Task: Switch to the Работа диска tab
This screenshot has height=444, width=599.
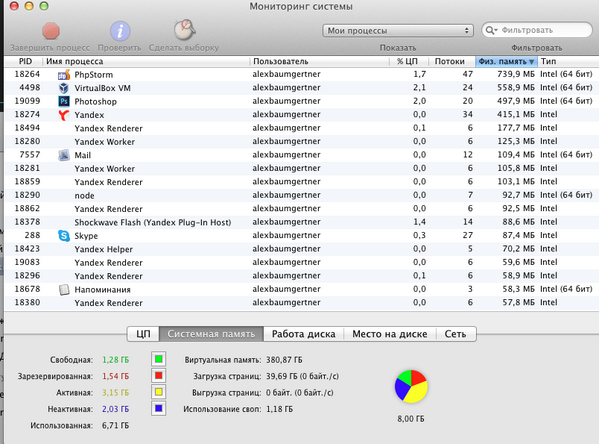Action: [x=304, y=334]
